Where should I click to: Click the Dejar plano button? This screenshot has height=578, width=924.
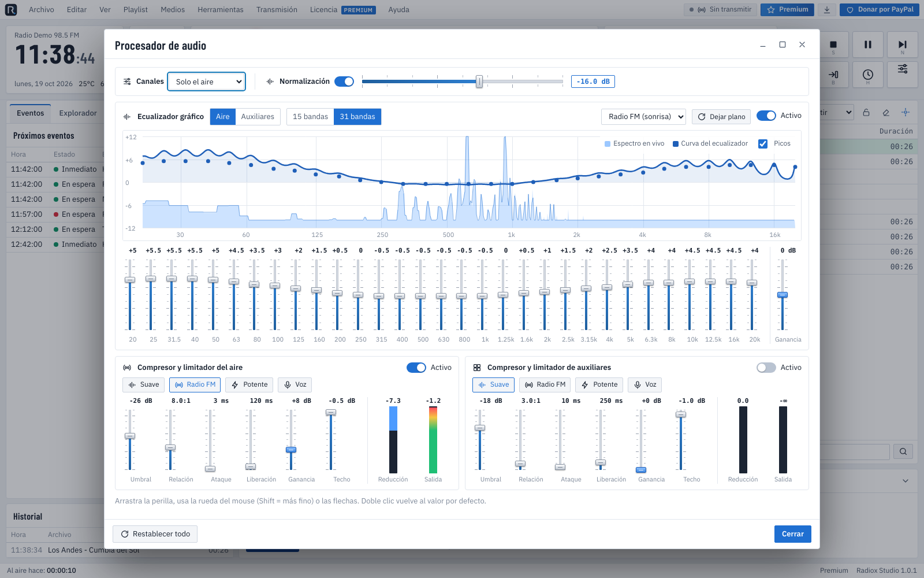(x=721, y=117)
